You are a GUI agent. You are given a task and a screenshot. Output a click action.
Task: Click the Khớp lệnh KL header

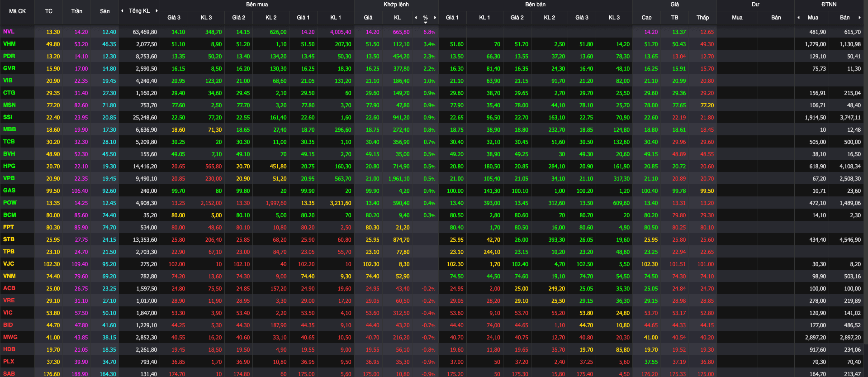397,18
